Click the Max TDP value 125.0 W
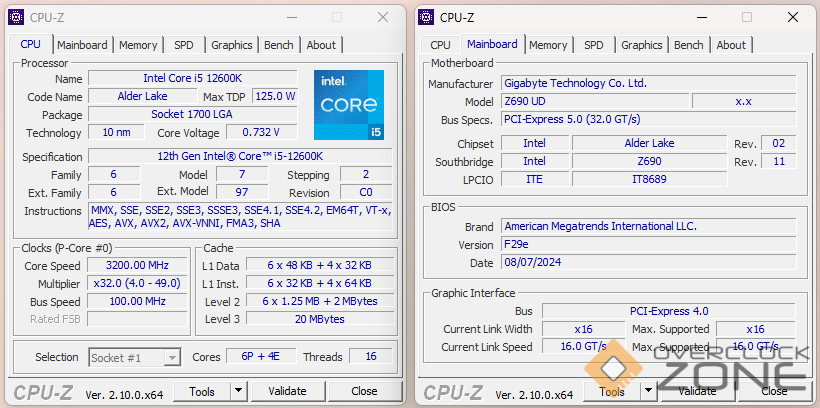The image size is (820, 408). click(x=275, y=96)
